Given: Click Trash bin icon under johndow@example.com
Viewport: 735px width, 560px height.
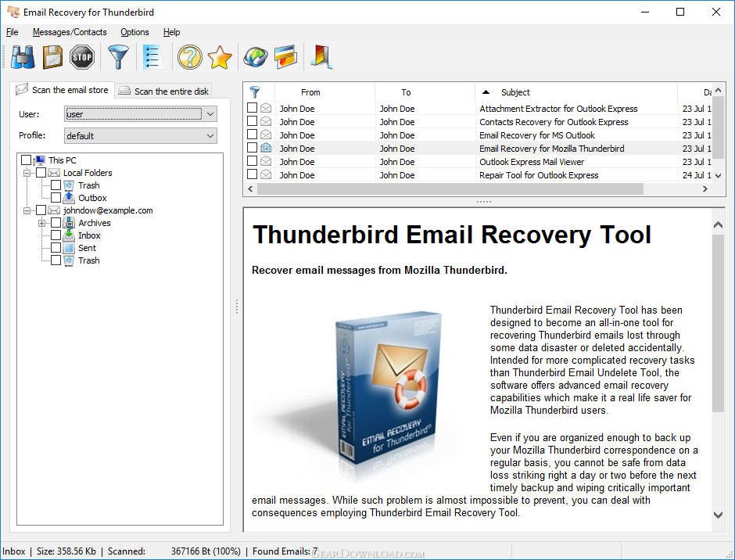Looking at the screenshot, I should (x=69, y=260).
